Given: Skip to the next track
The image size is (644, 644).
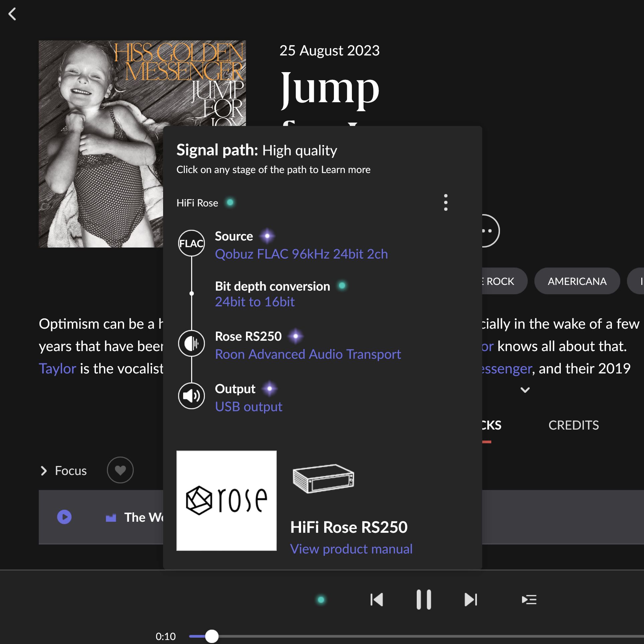Looking at the screenshot, I should 471,600.
